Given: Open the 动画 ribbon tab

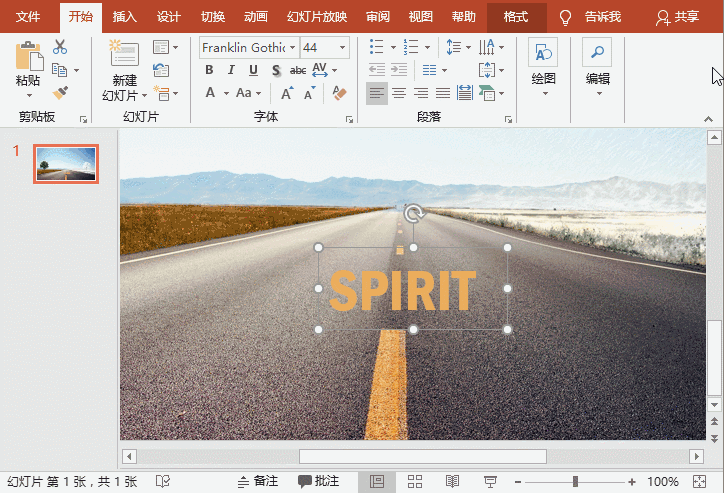Looking at the screenshot, I should point(256,17).
